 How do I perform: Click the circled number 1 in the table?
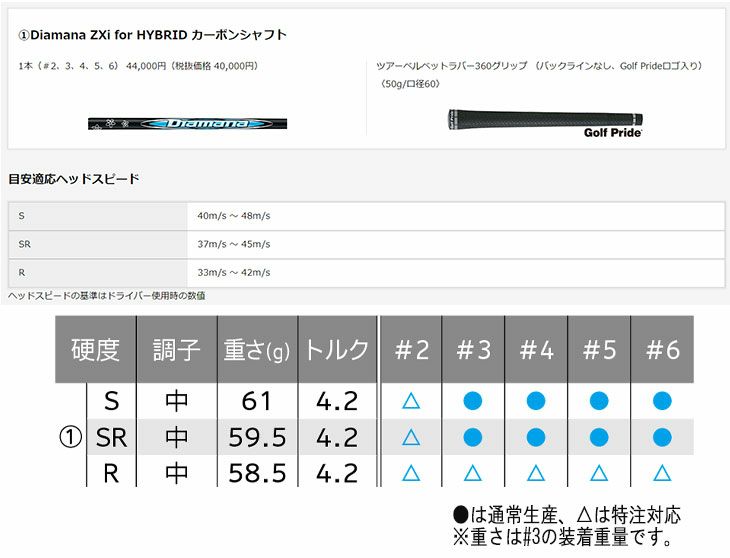[70, 437]
